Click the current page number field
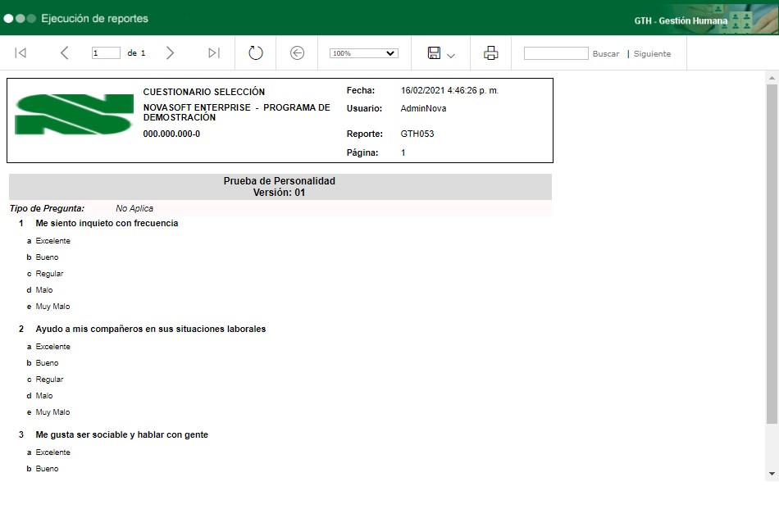The width and height of the screenshot is (779, 532). pyautogui.click(x=106, y=53)
